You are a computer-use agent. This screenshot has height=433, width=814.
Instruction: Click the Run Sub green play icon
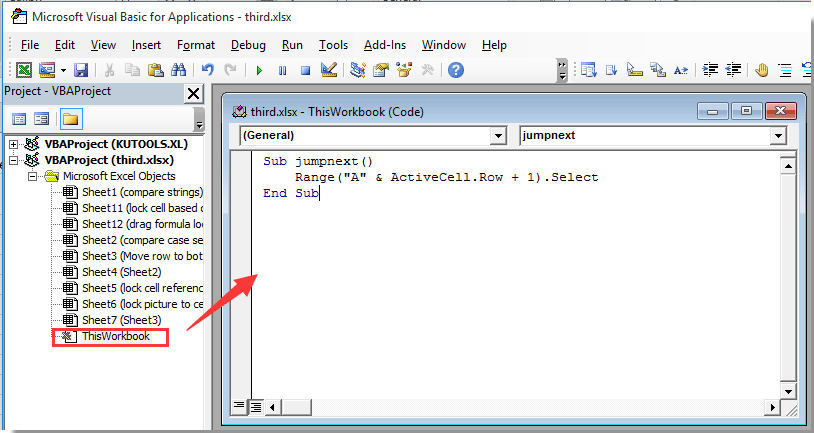click(x=259, y=70)
